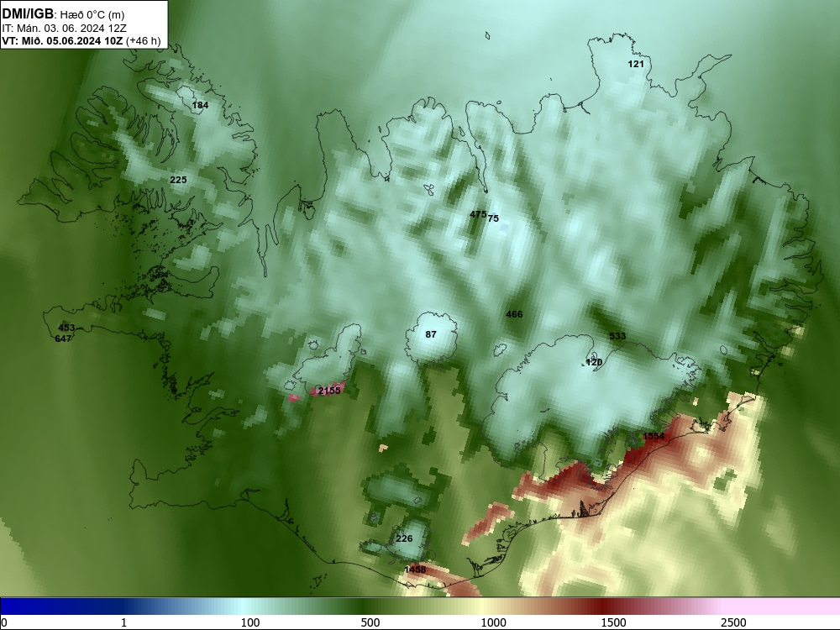Click the '453' value label on the map

pos(66,328)
